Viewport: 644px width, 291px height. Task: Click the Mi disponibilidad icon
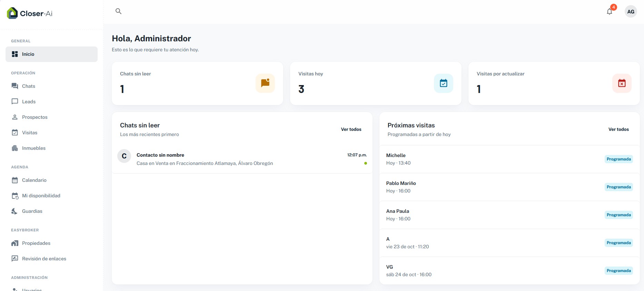click(x=15, y=196)
